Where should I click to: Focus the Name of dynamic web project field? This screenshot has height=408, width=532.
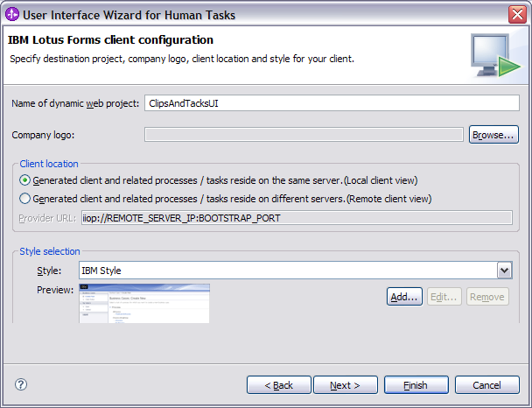click(x=332, y=102)
